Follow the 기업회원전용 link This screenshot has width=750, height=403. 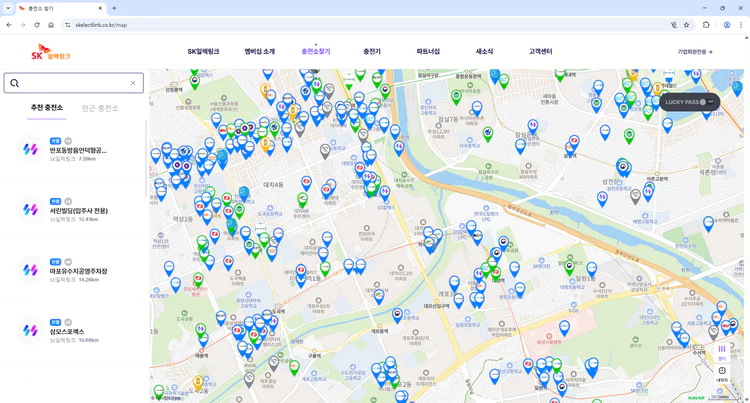(695, 52)
